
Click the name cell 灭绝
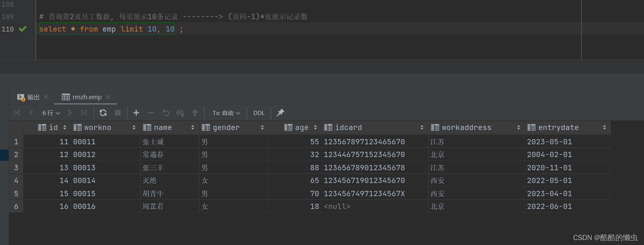[x=169, y=180]
